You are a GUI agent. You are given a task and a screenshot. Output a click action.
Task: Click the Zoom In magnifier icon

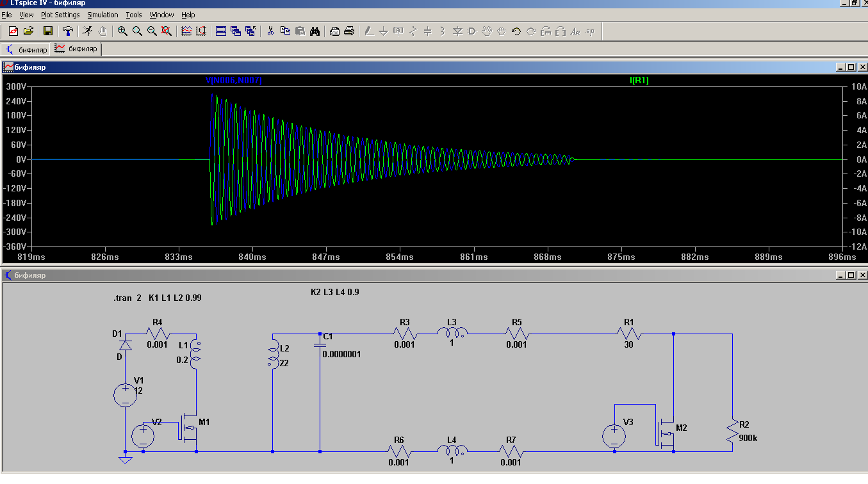click(x=122, y=31)
